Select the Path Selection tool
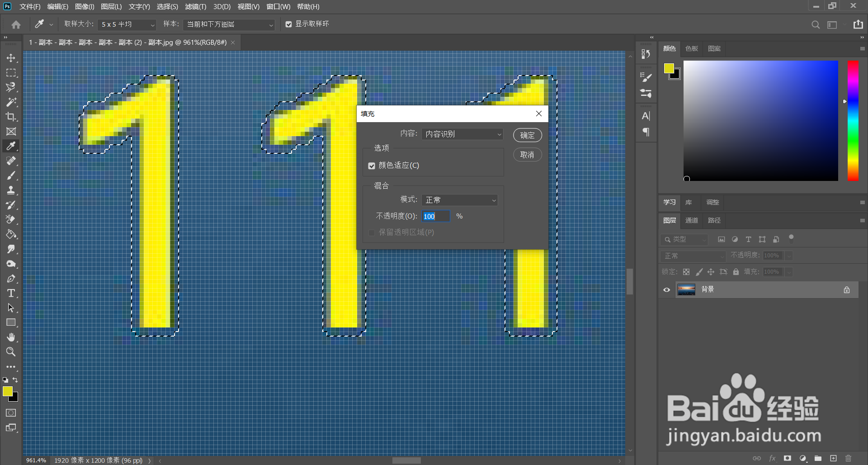The height and width of the screenshot is (465, 868). click(x=11, y=308)
